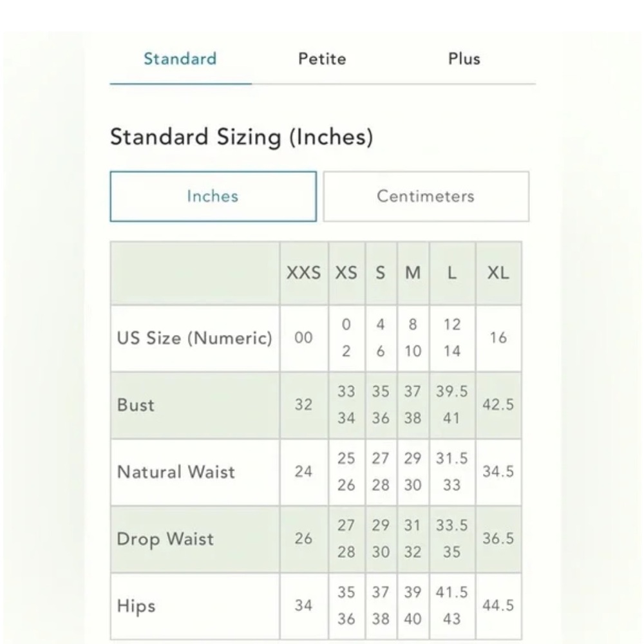
Task: Select the M size column header
Action: [x=413, y=273]
